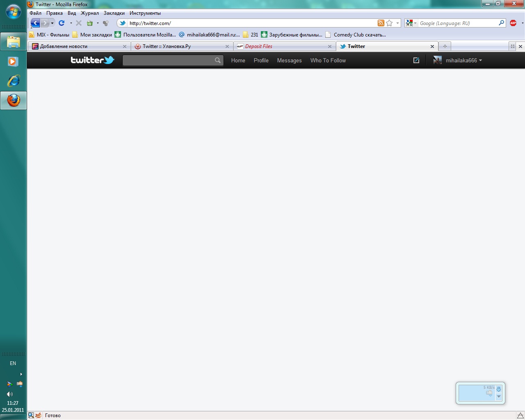Open Who To Follow link
The height and width of the screenshot is (420, 525).
click(328, 60)
